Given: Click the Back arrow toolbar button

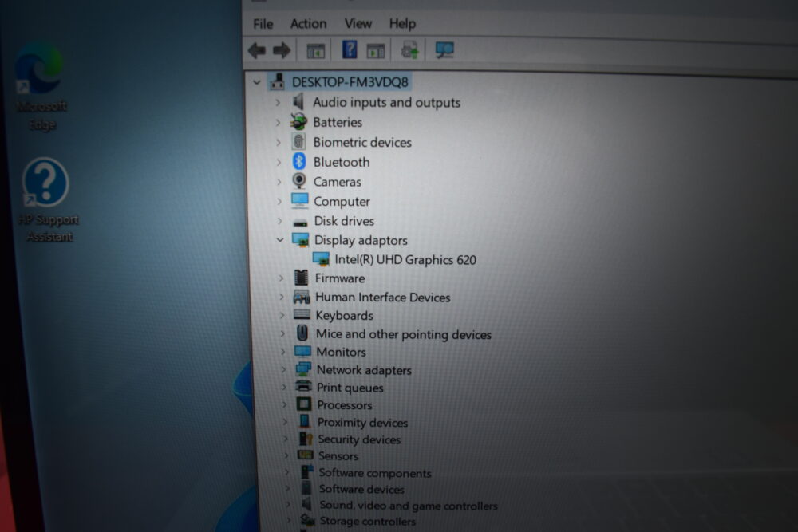Looking at the screenshot, I should tap(257, 50).
